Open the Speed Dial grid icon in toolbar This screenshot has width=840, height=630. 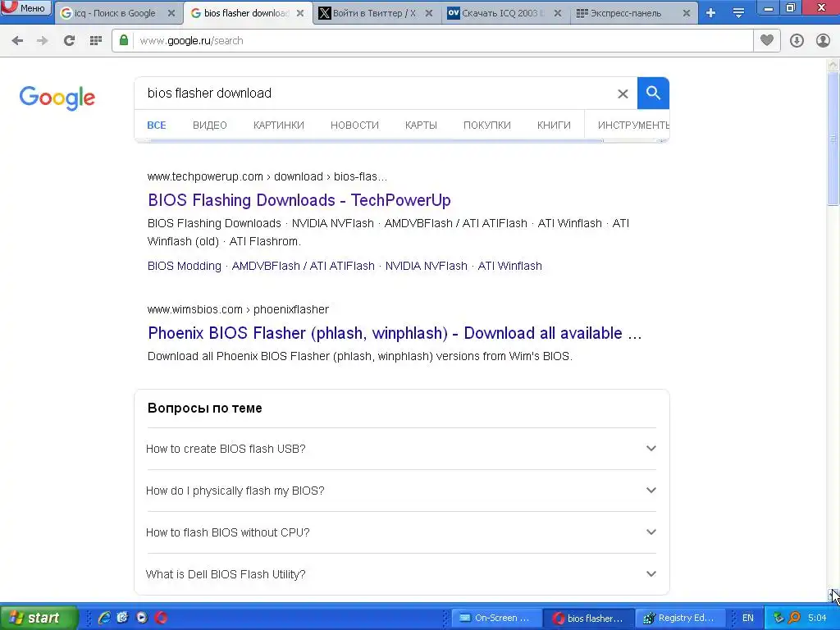point(96,41)
